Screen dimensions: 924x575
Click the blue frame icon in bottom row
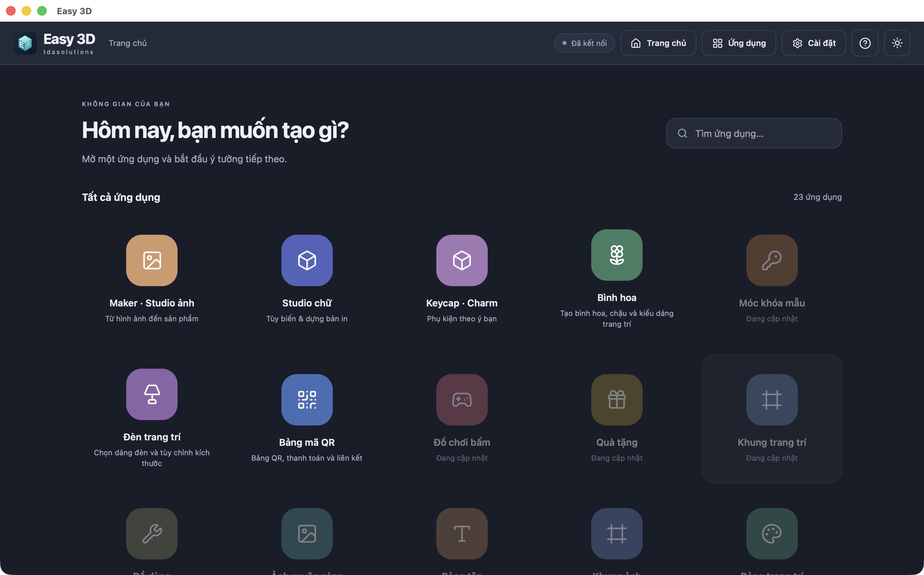tap(617, 533)
